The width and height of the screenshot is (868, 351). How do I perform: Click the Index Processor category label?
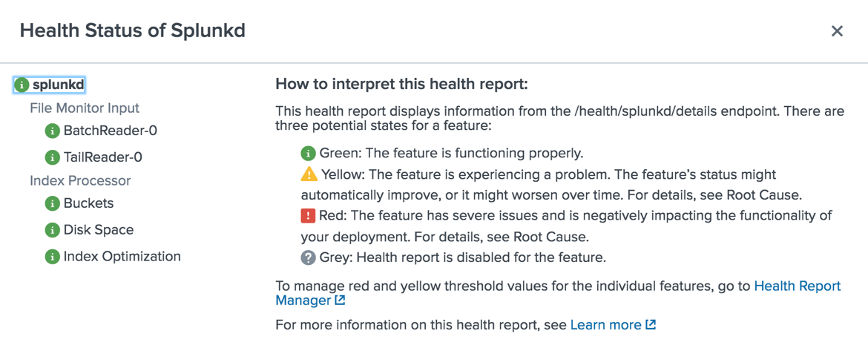[80, 181]
